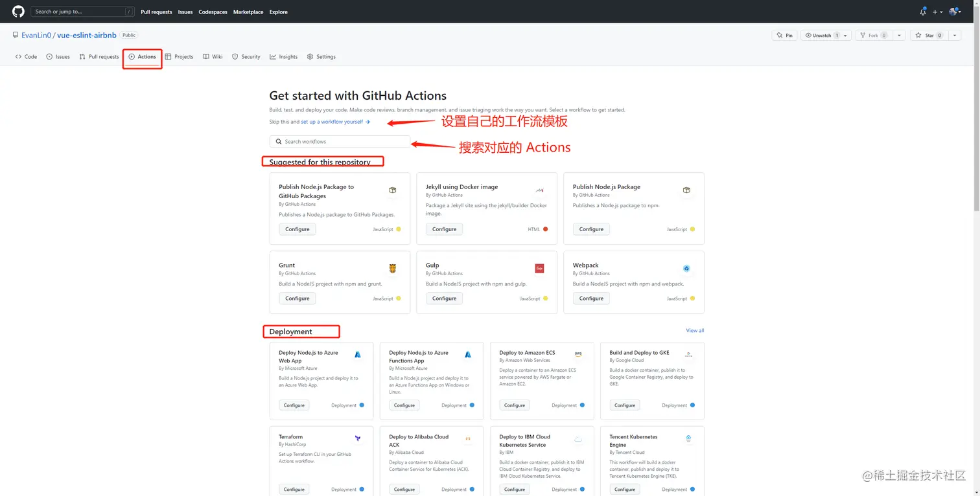The height and width of the screenshot is (496, 980).
Task: Configure Tencent Kubernetes Engine workflow
Action: (x=625, y=490)
